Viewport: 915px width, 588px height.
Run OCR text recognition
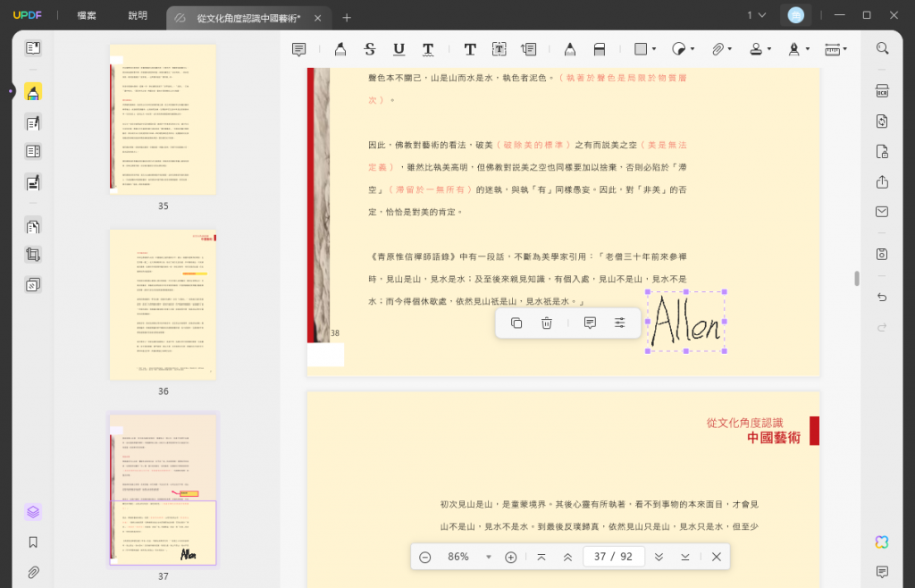pos(882,91)
